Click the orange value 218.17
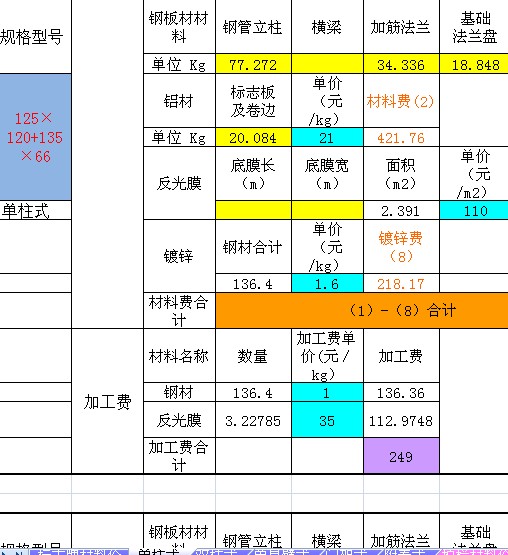Viewport: 508px width, 555px height. [401, 283]
